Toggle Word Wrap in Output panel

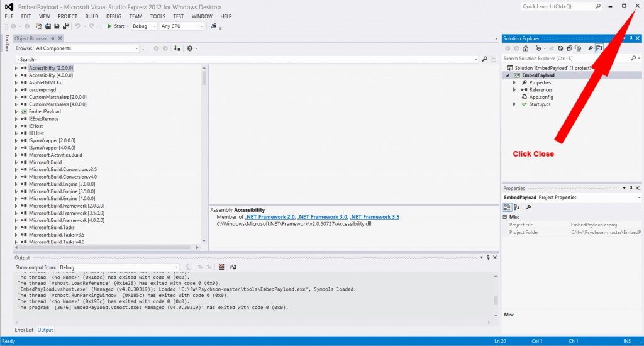pyautogui.click(x=233, y=267)
